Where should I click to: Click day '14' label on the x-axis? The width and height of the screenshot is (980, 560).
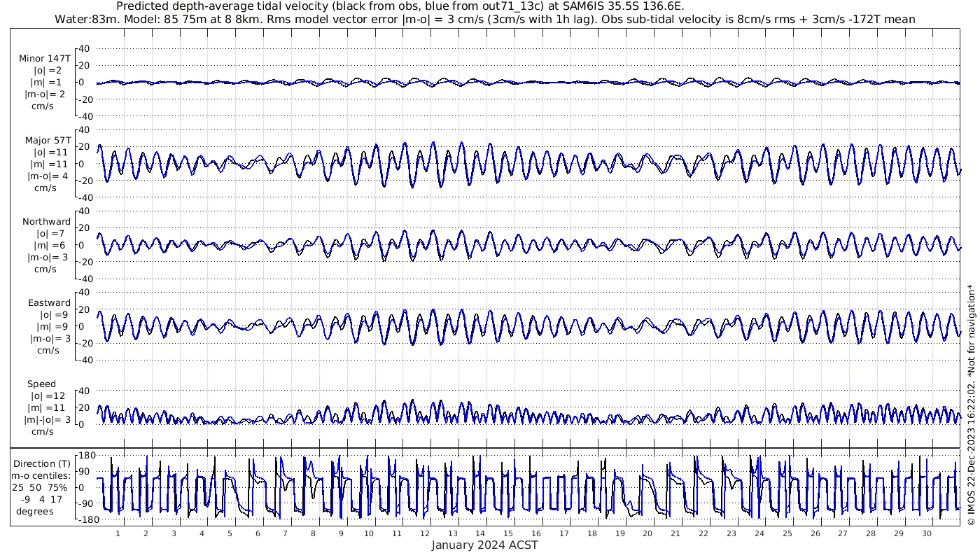tap(480, 533)
